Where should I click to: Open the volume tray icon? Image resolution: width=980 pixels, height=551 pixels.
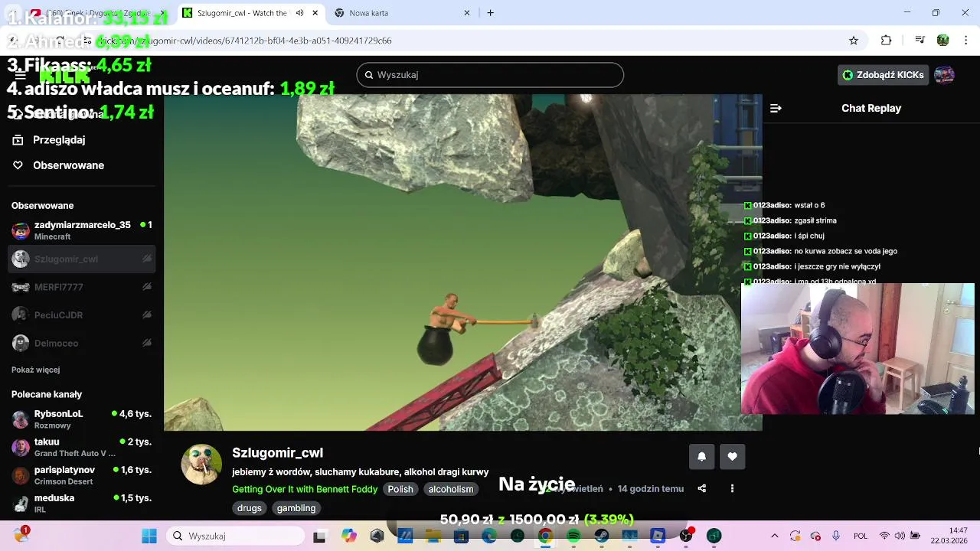900,536
